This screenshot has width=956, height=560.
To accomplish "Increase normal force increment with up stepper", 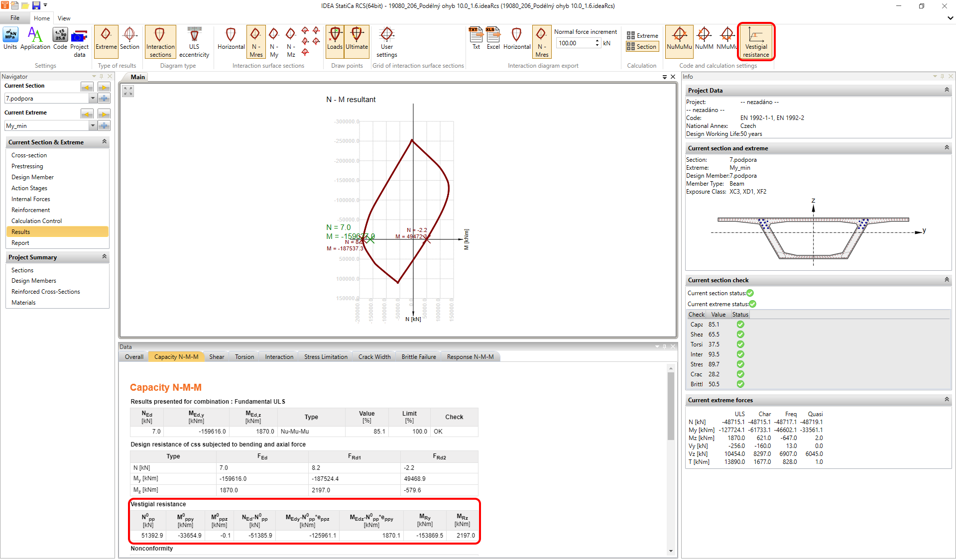I will pyautogui.click(x=597, y=40).
